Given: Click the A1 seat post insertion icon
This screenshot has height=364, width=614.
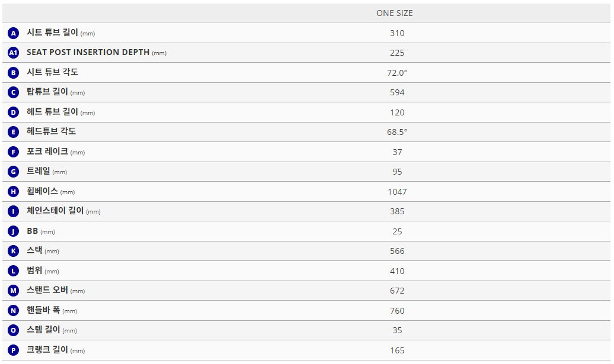Looking at the screenshot, I should [x=14, y=53].
